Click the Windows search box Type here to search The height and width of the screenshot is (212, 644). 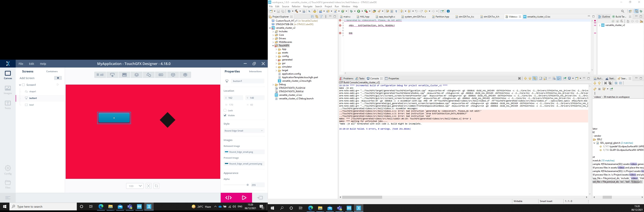click(43, 207)
